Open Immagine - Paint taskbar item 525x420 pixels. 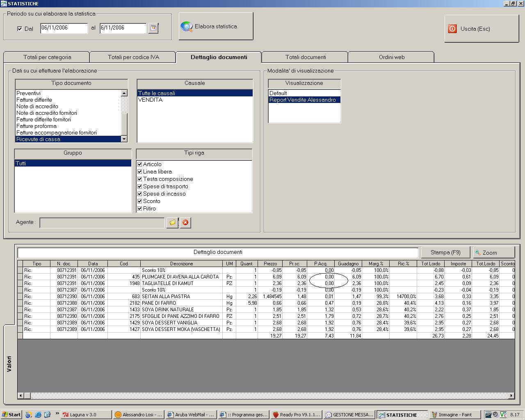click(x=454, y=415)
